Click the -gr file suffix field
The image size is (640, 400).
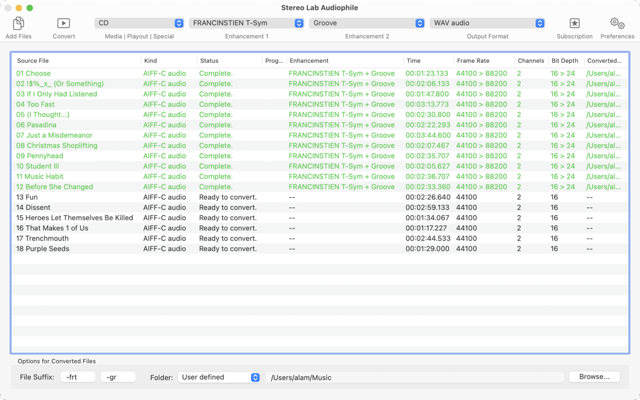(x=117, y=377)
